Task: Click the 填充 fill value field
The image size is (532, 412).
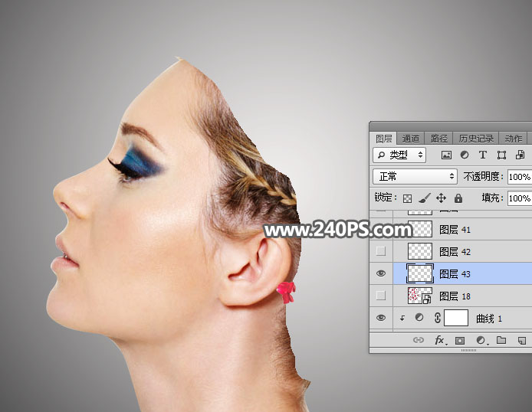Action: [520, 198]
